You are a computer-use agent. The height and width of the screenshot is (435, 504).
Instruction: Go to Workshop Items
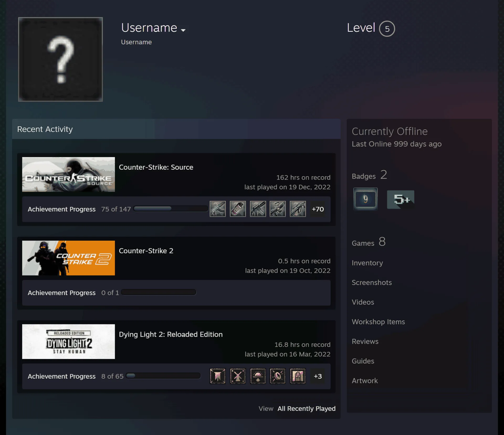click(x=378, y=322)
